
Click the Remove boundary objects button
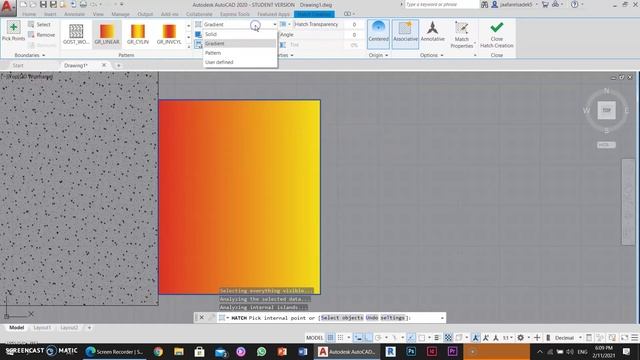click(x=41, y=35)
